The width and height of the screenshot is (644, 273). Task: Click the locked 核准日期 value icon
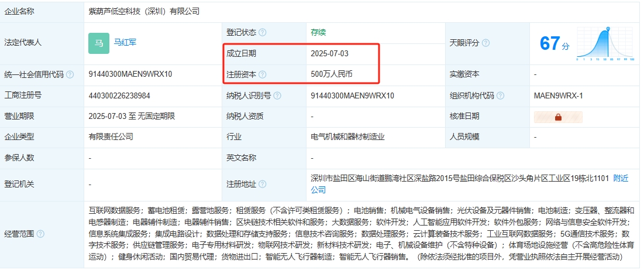pyautogui.click(x=558, y=117)
